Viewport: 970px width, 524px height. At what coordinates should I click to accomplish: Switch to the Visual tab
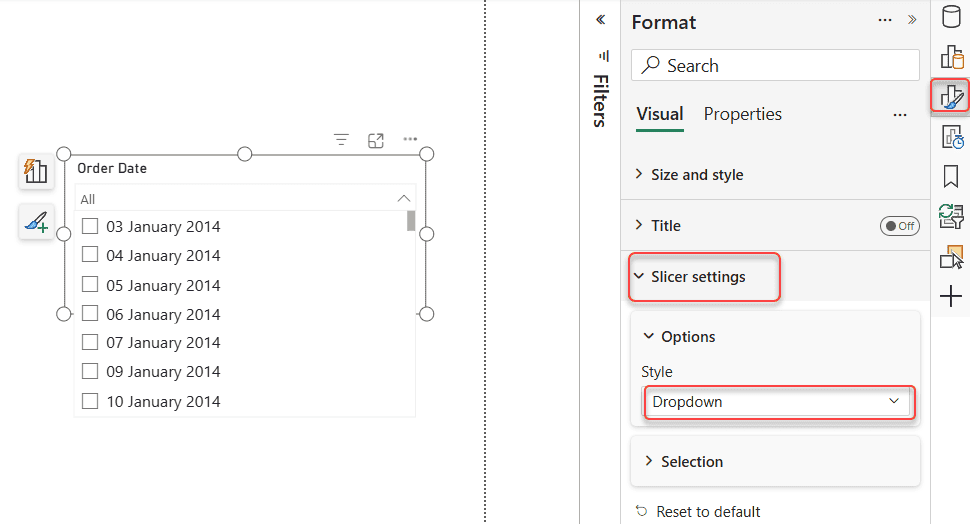point(659,114)
